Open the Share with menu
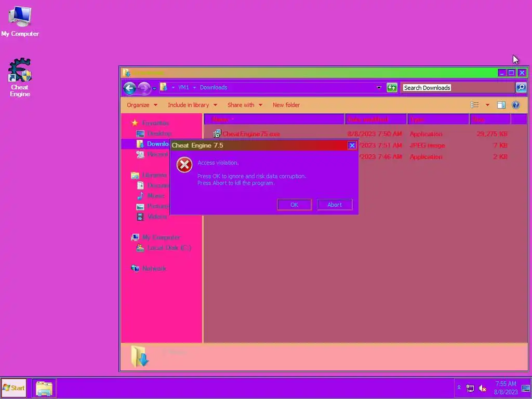Image resolution: width=532 pixels, height=399 pixels. (x=245, y=105)
